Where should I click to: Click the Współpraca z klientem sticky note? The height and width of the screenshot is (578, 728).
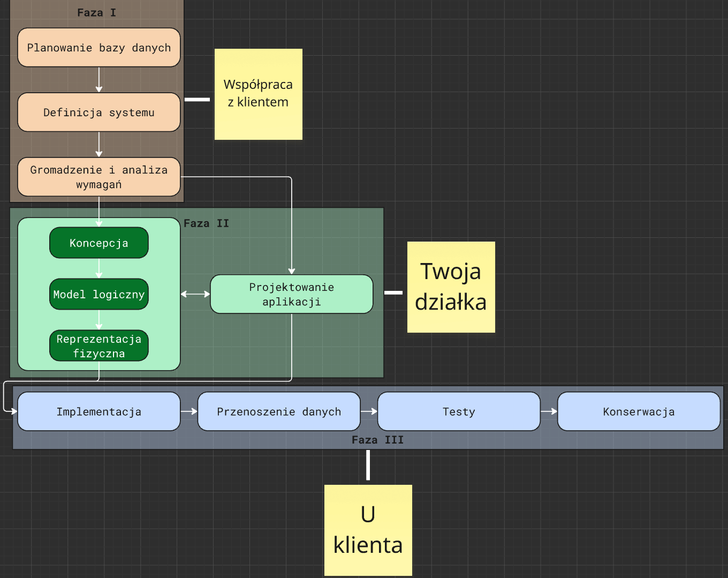(258, 94)
